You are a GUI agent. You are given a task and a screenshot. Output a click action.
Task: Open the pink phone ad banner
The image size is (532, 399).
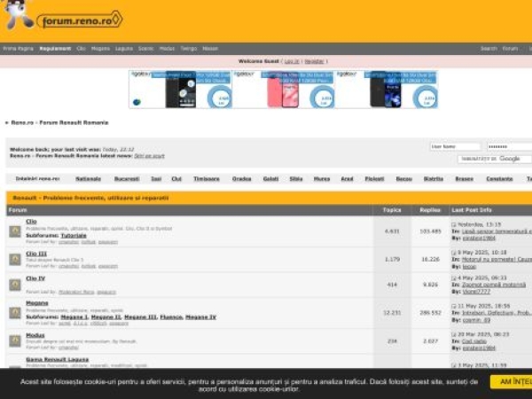[x=284, y=90]
